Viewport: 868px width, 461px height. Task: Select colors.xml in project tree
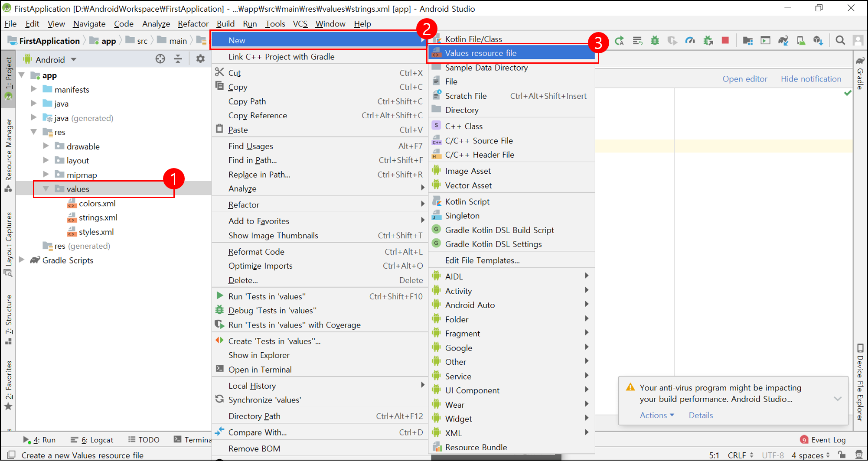pos(97,203)
